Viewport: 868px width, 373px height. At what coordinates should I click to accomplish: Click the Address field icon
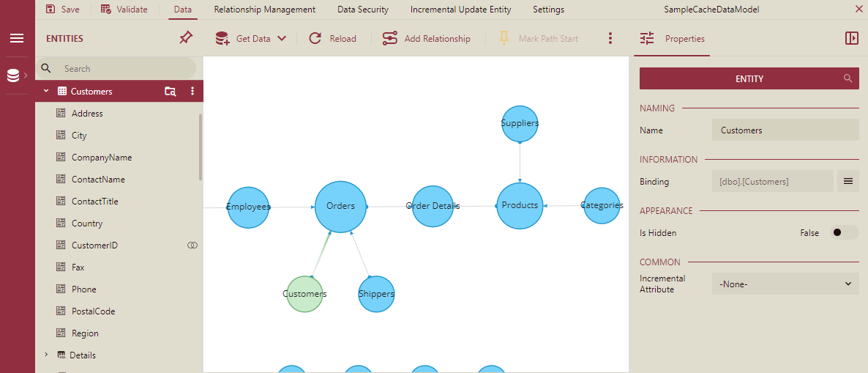point(61,113)
